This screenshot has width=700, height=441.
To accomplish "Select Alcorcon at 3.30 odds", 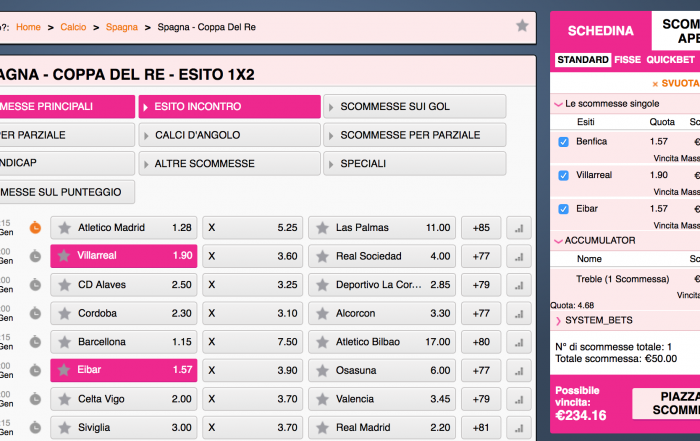I will tap(382, 313).
